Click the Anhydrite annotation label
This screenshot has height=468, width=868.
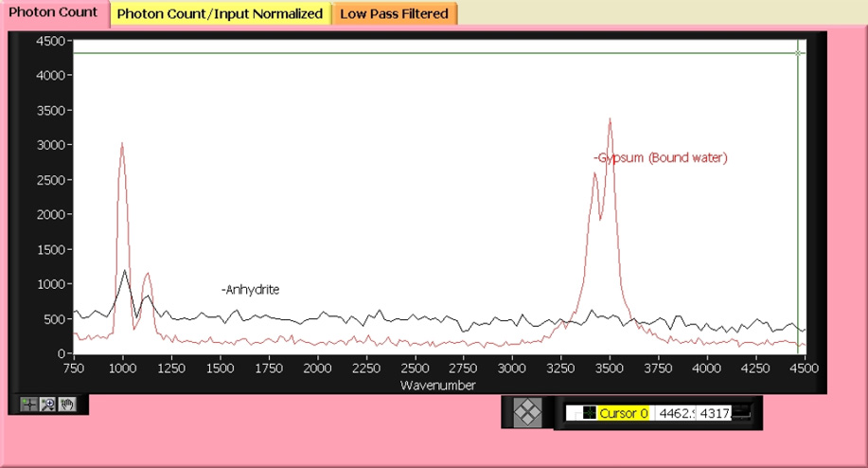click(x=250, y=290)
